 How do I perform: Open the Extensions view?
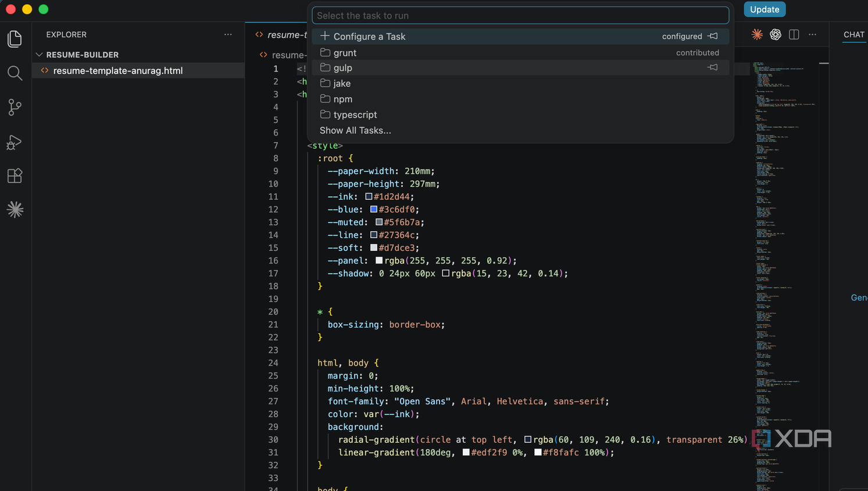click(x=15, y=176)
